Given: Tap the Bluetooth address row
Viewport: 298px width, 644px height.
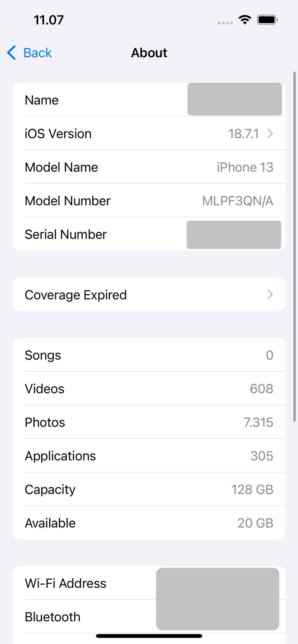Looking at the screenshot, I should [x=149, y=616].
